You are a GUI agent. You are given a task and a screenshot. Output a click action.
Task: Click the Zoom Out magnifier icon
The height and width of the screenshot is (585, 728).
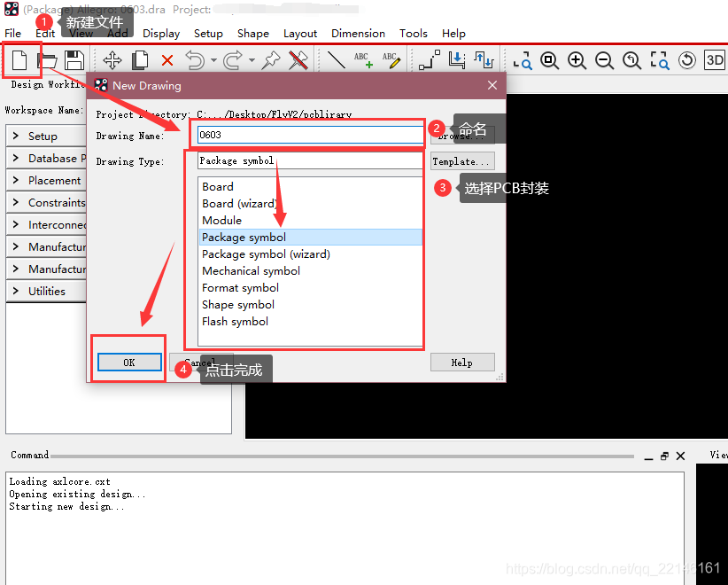[x=604, y=60]
